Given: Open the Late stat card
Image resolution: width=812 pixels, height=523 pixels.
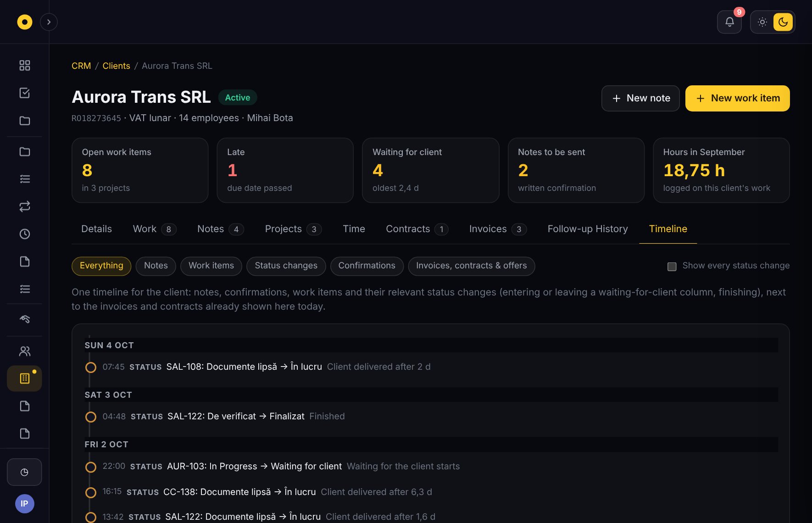Looking at the screenshot, I should [x=285, y=170].
